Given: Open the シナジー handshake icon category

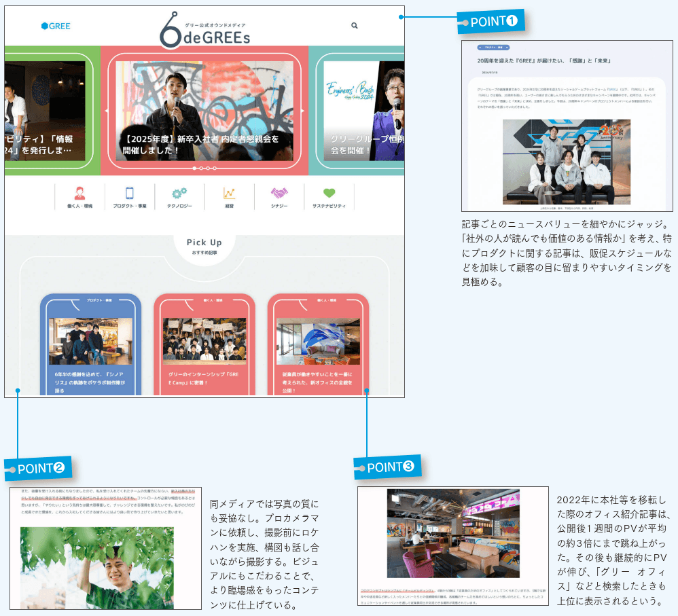Looking at the screenshot, I should (x=279, y=193).
